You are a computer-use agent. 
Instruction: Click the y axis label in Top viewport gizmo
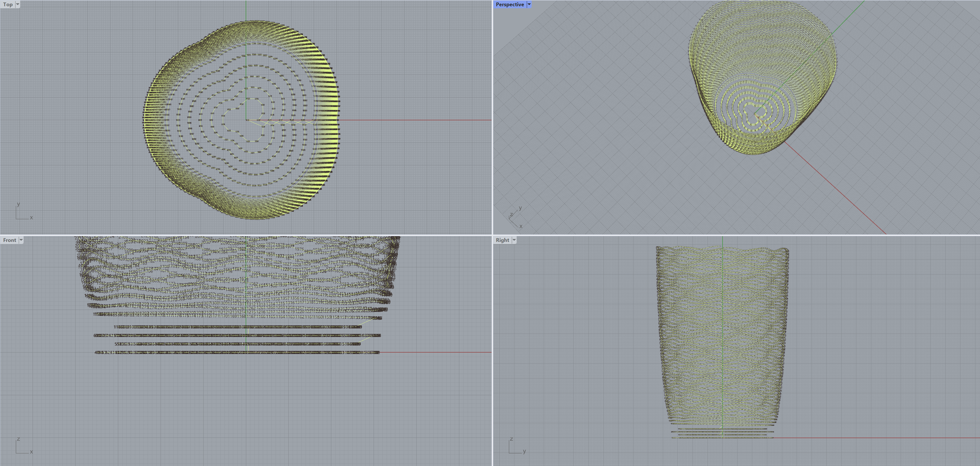(x=18, y=204)
